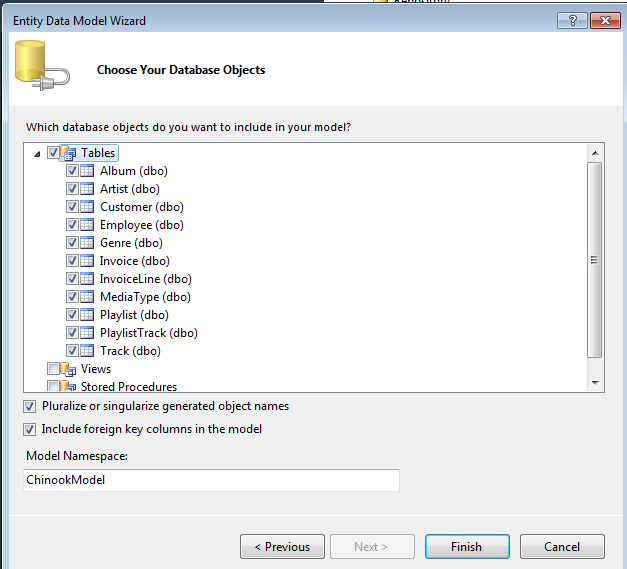Select the InvoiceLine (dbo) row

146,279
